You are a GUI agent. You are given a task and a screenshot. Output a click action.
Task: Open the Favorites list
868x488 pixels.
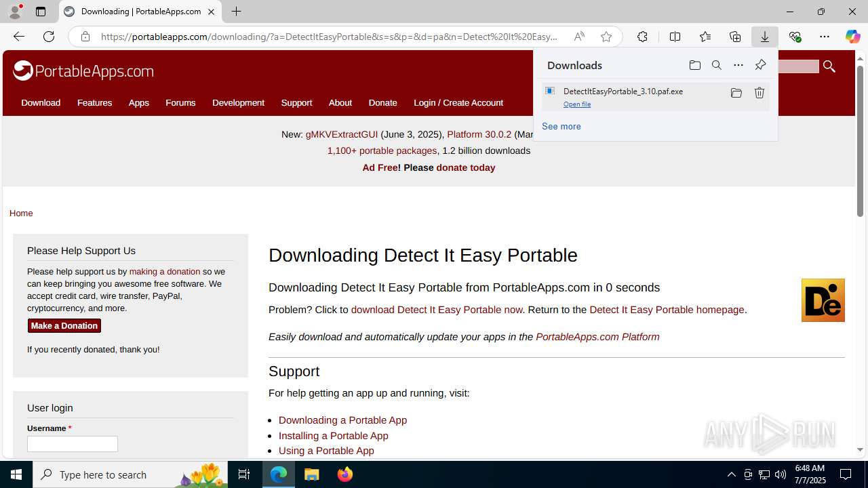(x=705, y=37)
